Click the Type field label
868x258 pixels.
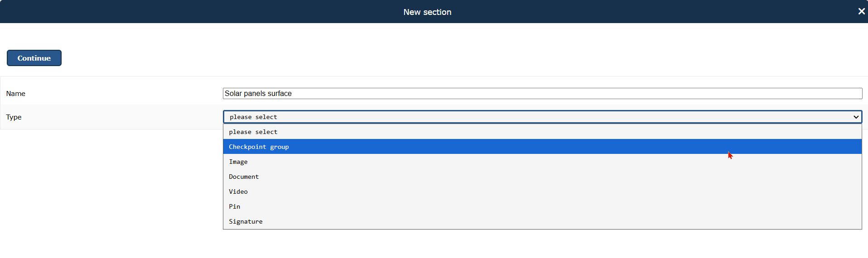(14, 117)
